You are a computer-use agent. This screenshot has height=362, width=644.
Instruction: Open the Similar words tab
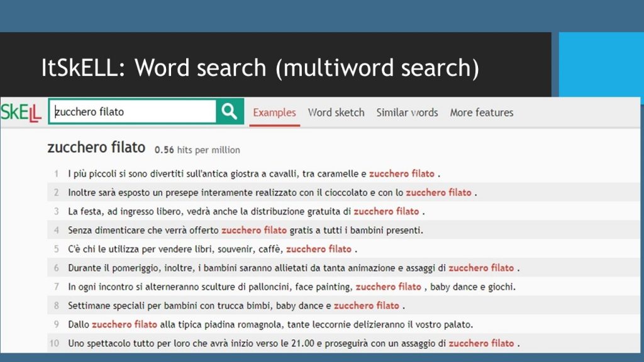407,112
